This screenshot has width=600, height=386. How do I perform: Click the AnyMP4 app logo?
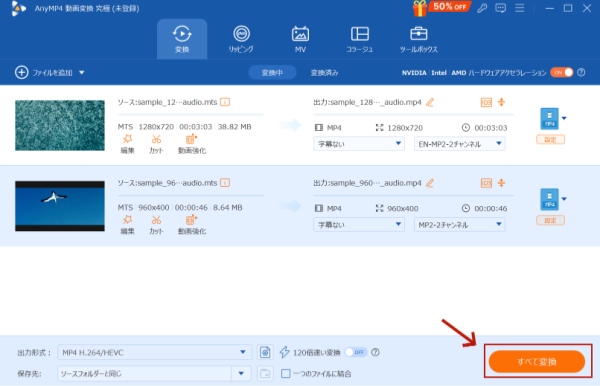pos(18,8)
